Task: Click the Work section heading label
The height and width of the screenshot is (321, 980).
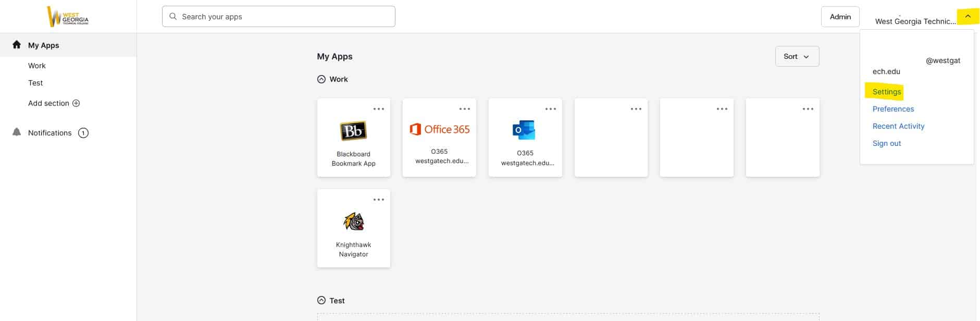Action: 339,79
